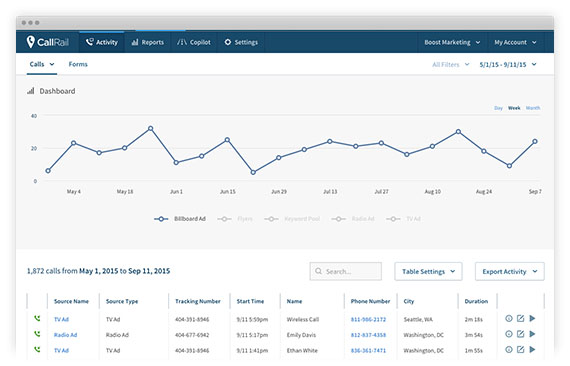Toggle the Billboard Ad legend series
Screen dimensions: 570x366
(x=180, y=219)
